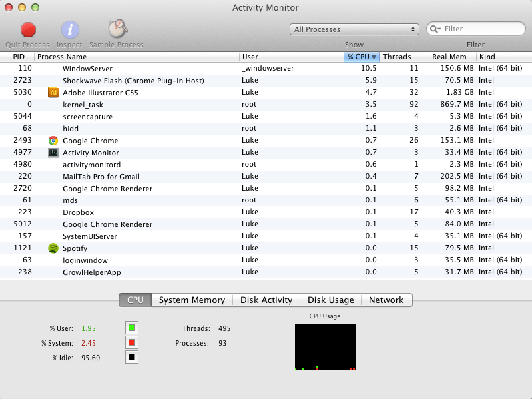This screenshot has height=399, width=532.
Task: Click the 202.5 MB real memory value
Action: 457,176
